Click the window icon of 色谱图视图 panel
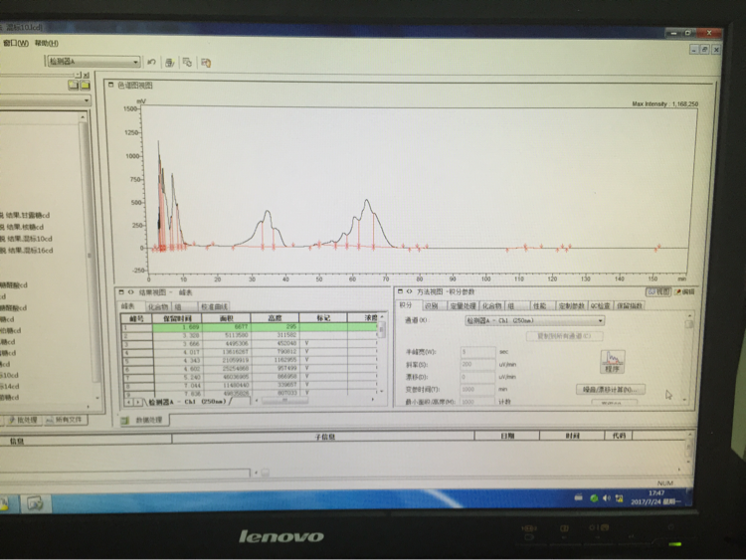 pos(110,85)
